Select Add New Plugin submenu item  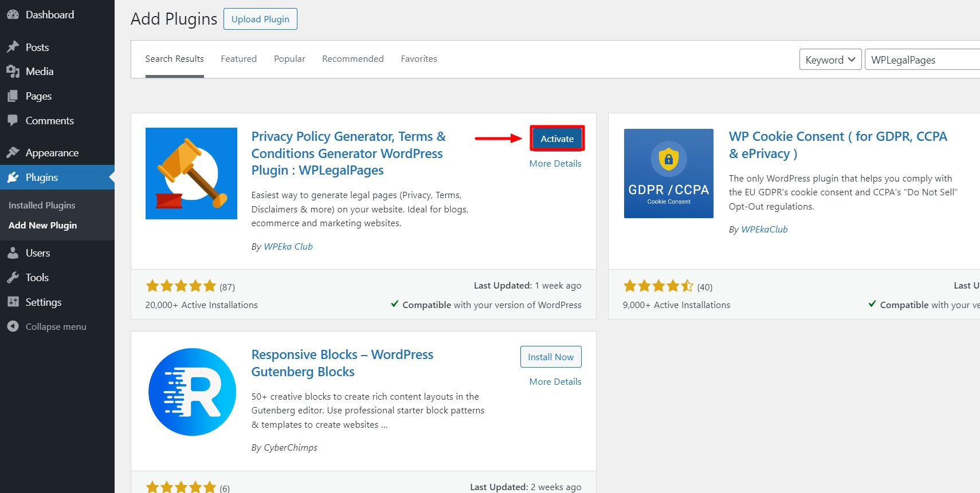43,225
